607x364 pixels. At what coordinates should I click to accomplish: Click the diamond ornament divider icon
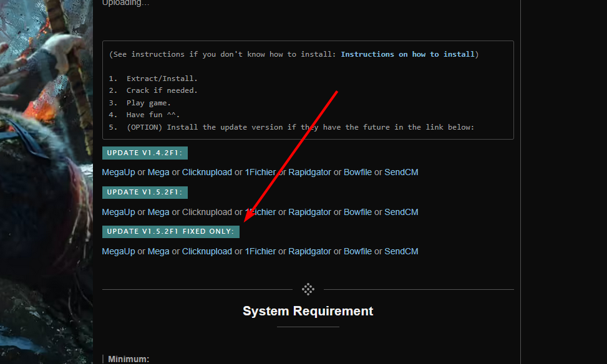[x=308, y=289]
